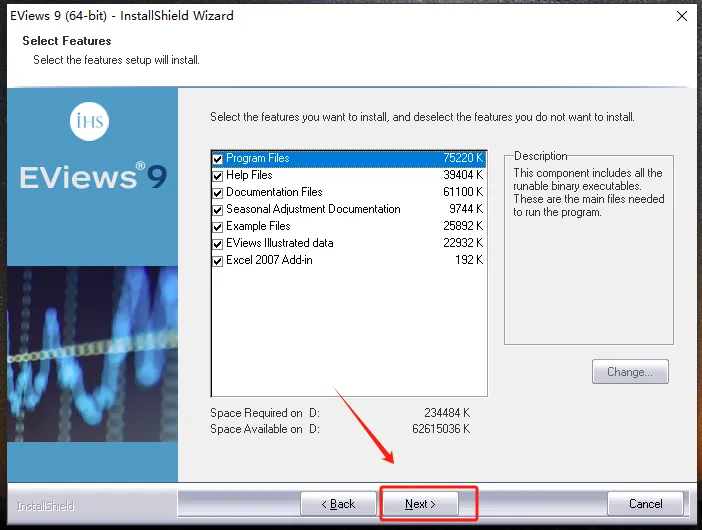The height and width of the screenshot is (530, 702).
Task: Click the 25892 K size value
Action: pyautogui.click(x=463, y=226)
